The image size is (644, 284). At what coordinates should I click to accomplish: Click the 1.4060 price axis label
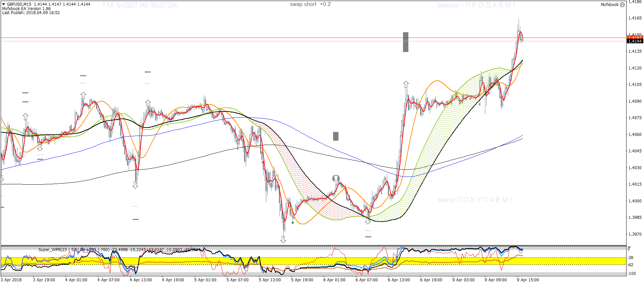click(x=635, y=135)
